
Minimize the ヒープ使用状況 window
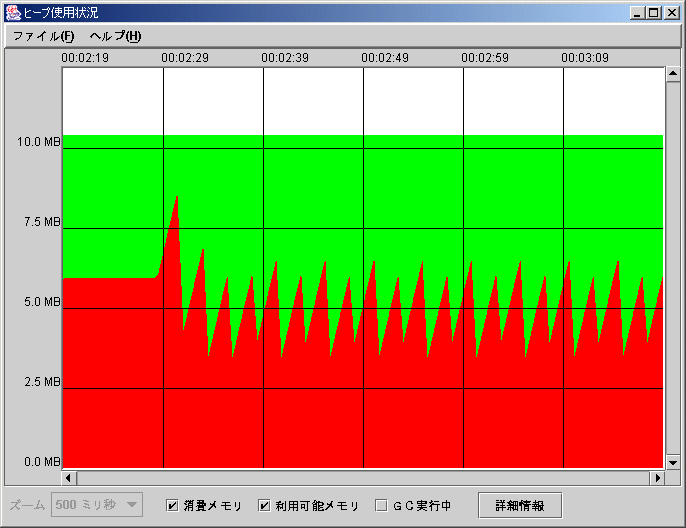[637, 13]
